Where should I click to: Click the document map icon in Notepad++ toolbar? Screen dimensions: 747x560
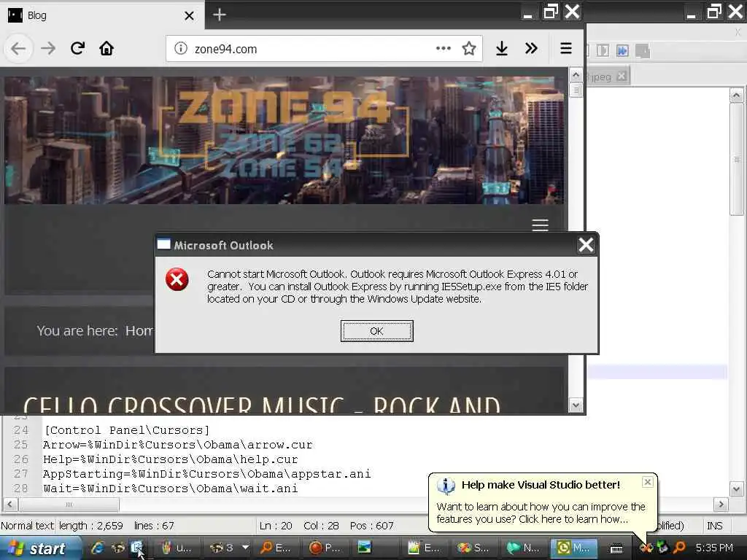(x=603, y=50)
